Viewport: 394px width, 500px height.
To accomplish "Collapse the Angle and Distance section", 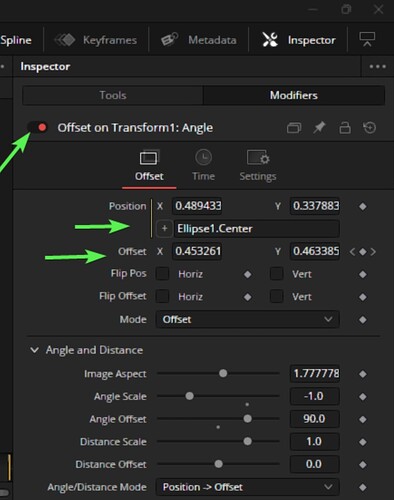I will coord(34,350).
